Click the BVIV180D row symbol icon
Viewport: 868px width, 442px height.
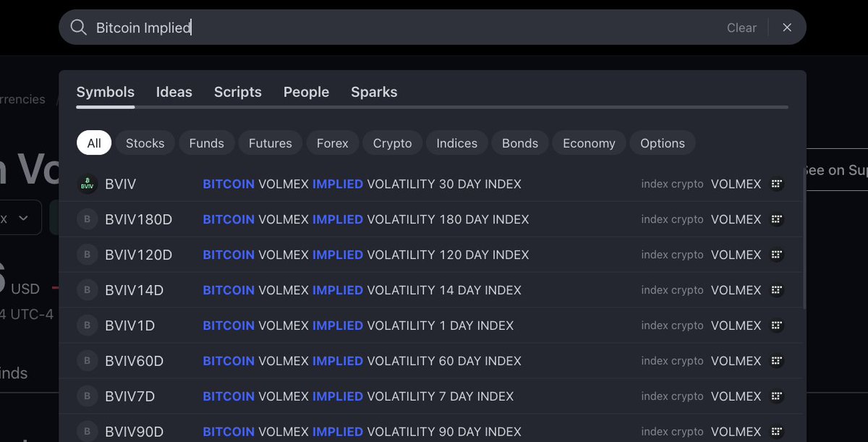(88, 219)
